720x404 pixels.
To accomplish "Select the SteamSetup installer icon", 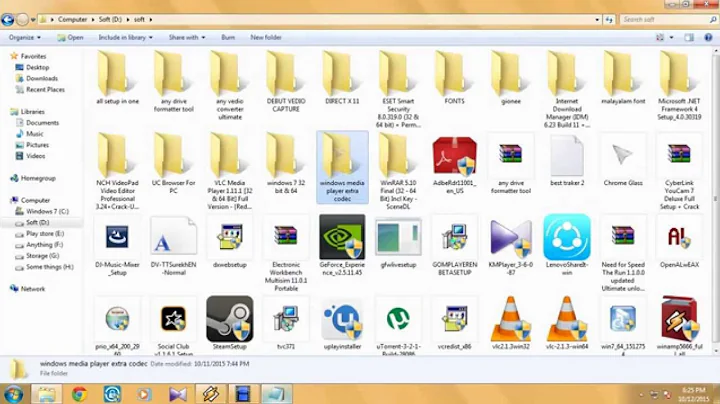I will 230,319.
